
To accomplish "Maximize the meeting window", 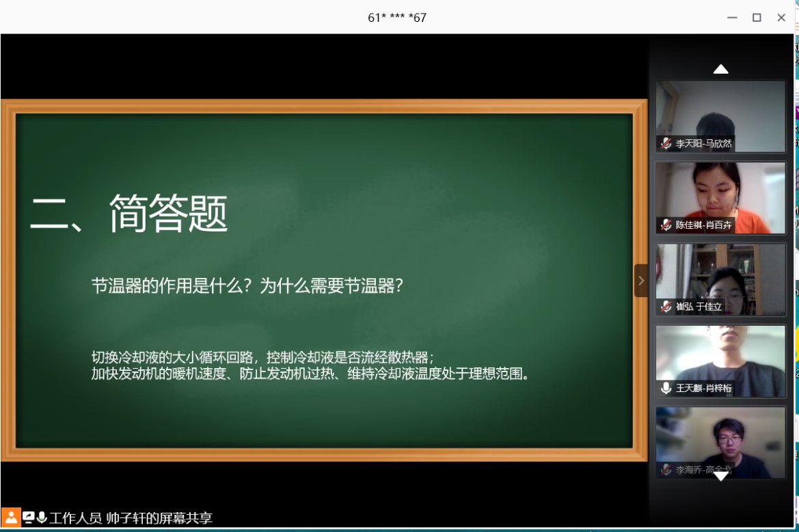I will point(757,18).
